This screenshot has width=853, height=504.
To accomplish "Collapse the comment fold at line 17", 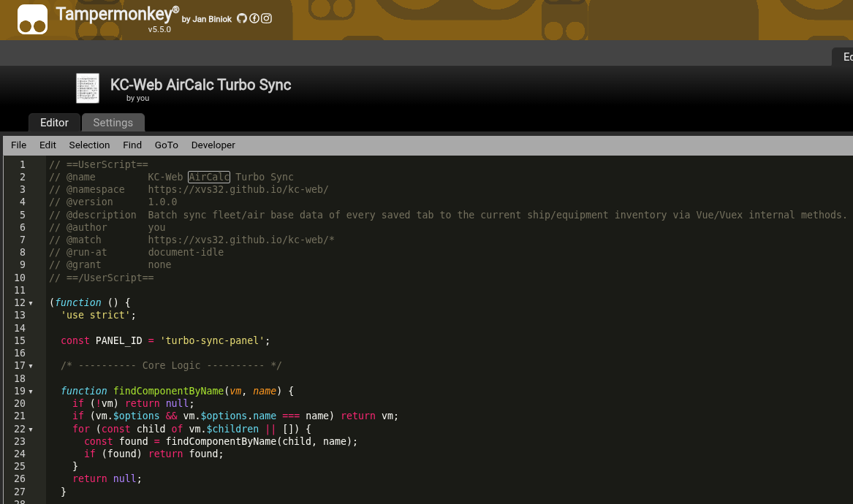I will point(31,367).
